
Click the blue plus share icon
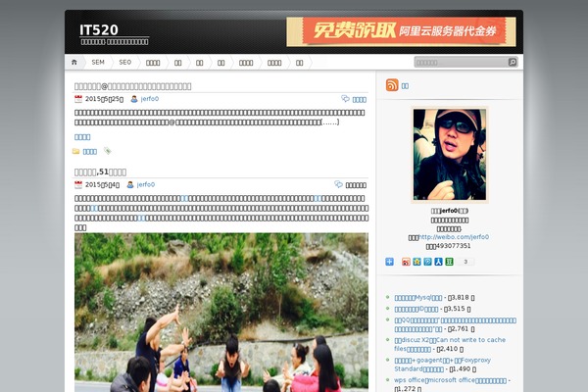(389, 262)
